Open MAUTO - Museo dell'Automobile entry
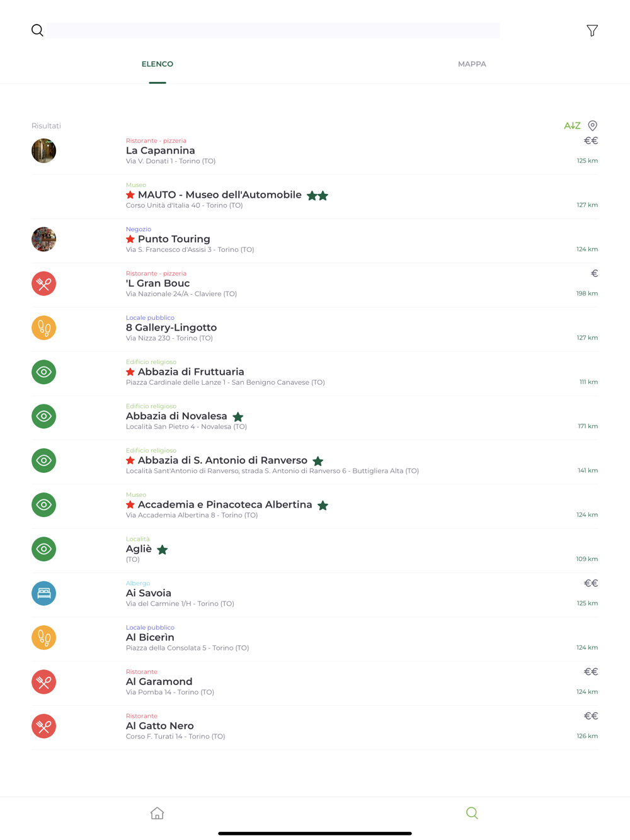 pos(315,196)
